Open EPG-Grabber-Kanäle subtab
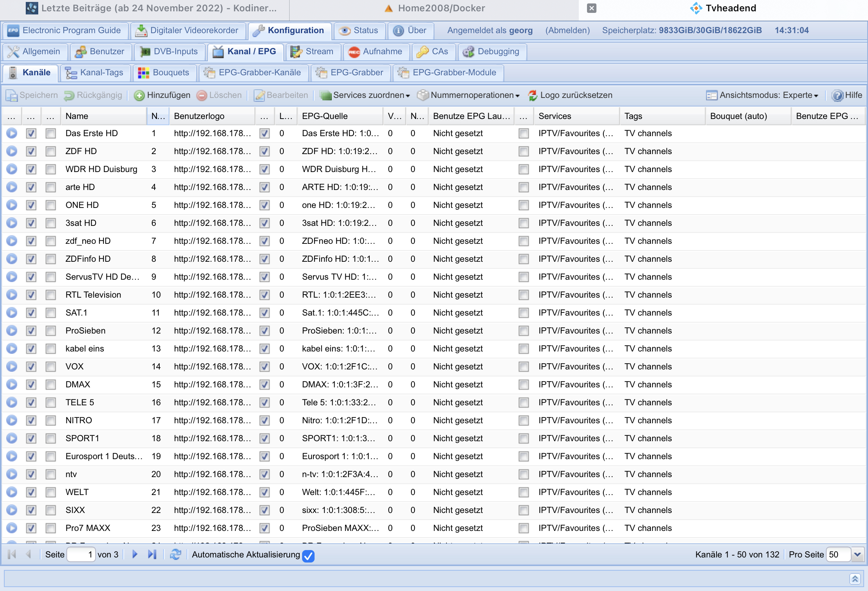The height and width of the screenshot is (591, 868). [x=253, y=73]
